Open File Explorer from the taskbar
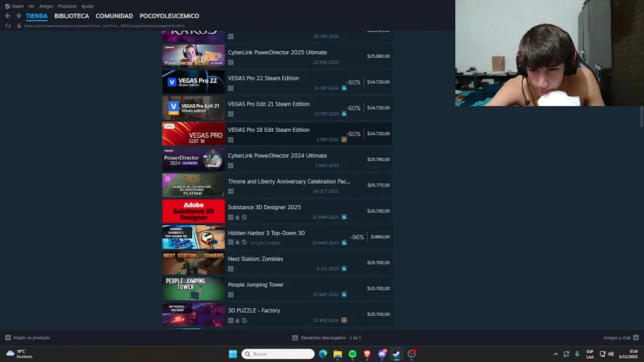 coord(338,354)
